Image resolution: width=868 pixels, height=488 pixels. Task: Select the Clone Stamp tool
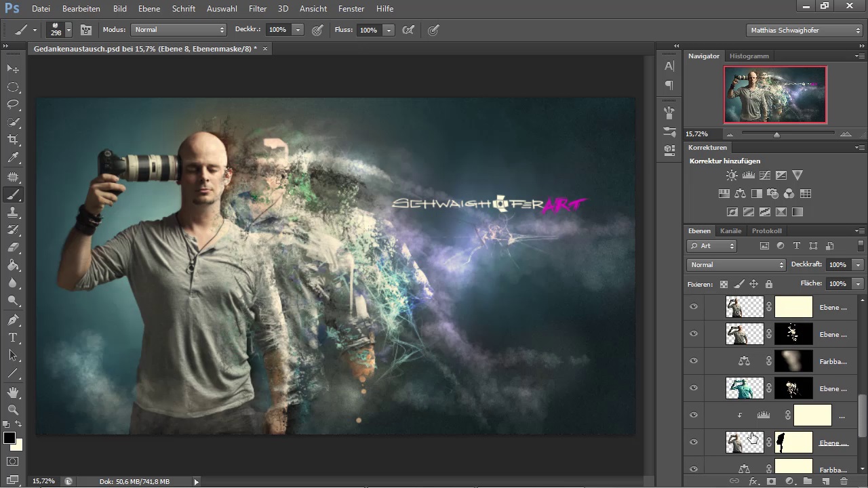coord(13,212)
